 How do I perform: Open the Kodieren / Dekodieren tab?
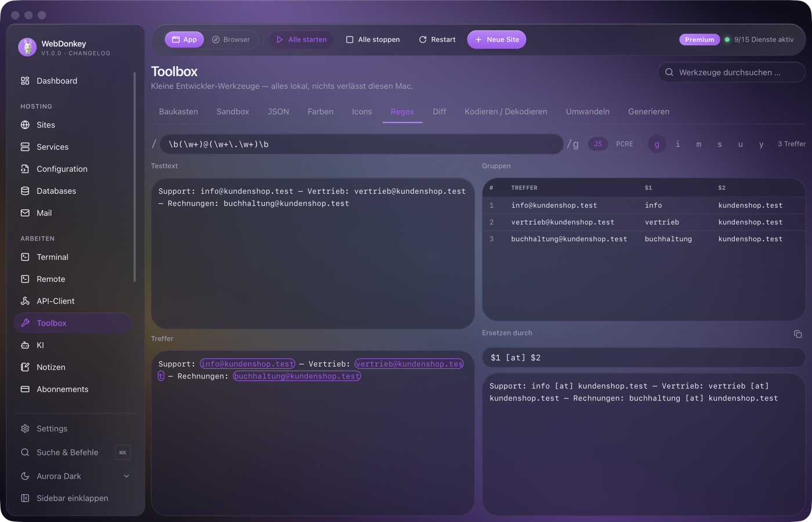[506, 111]
